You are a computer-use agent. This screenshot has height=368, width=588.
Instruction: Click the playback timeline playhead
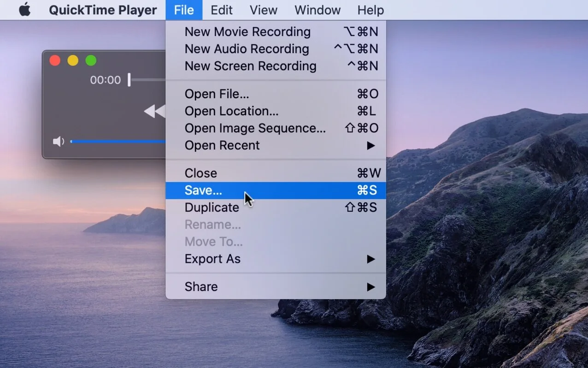pos(129,80)
